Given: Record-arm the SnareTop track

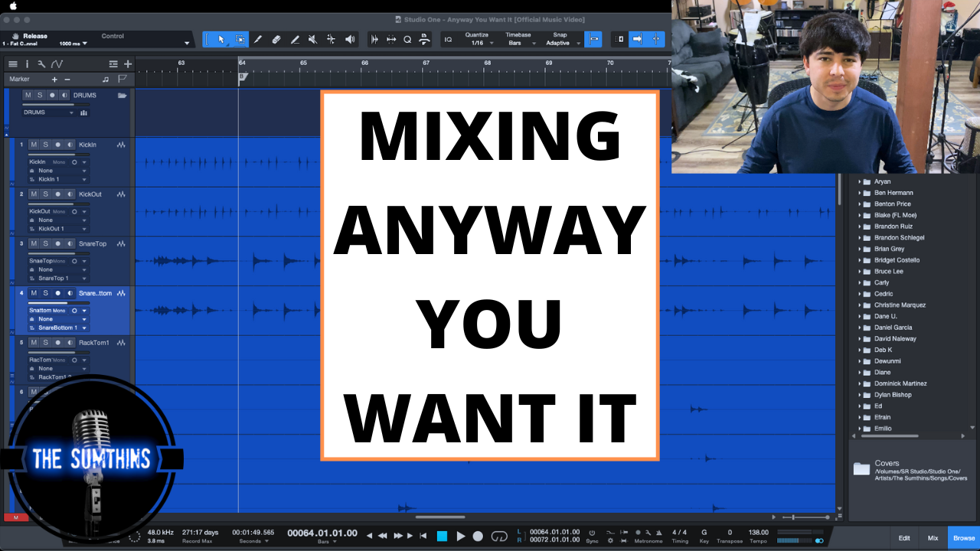Looking at the screenshot, I should (x=57, y=243).
